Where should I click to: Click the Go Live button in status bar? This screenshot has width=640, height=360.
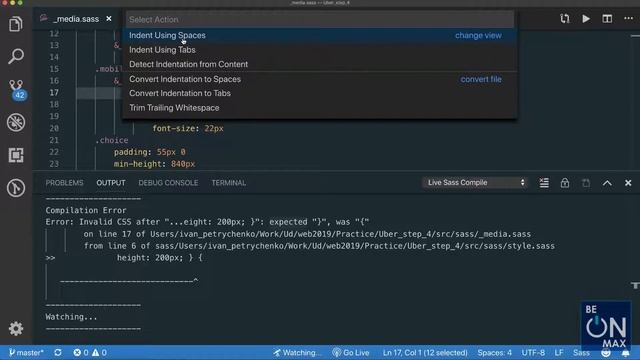(351, 353)
